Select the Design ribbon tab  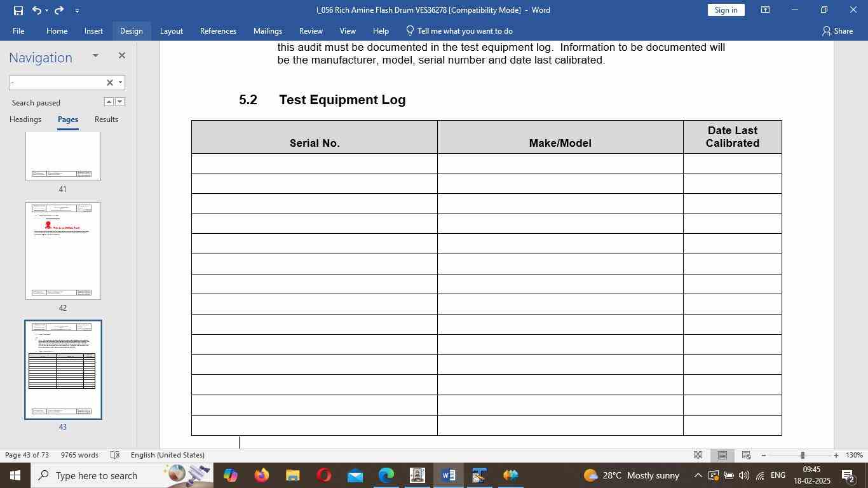click(131, 30)
